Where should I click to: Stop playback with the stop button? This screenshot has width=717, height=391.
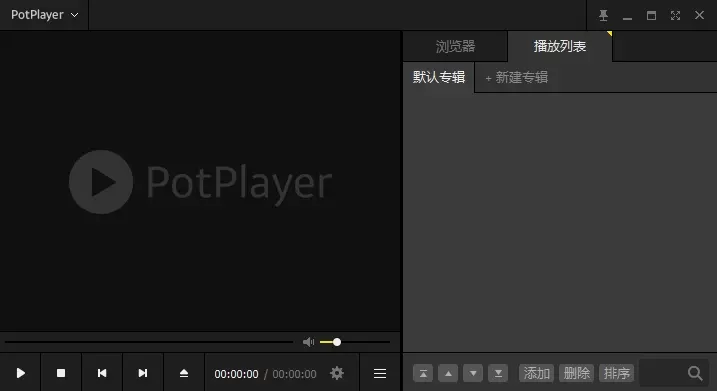tap(61, 373)
